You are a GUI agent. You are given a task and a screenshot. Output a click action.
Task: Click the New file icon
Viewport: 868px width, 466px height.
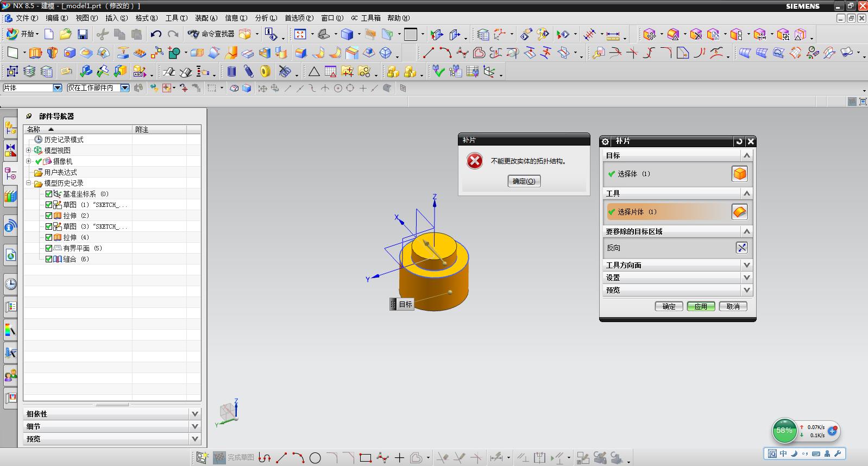(49, 34)
